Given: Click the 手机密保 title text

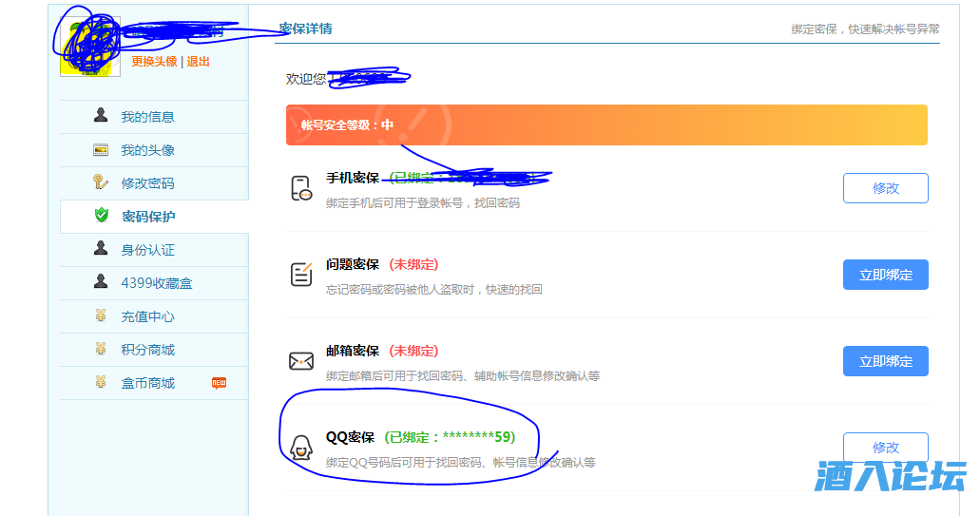Looking at the screenshot, I should [x=353, y=178].
